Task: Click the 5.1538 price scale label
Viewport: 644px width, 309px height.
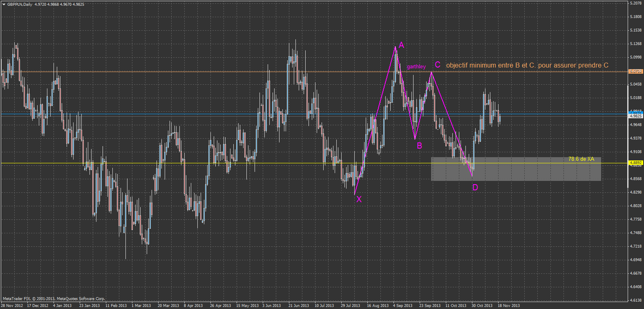Action: (x=635, y=30)
